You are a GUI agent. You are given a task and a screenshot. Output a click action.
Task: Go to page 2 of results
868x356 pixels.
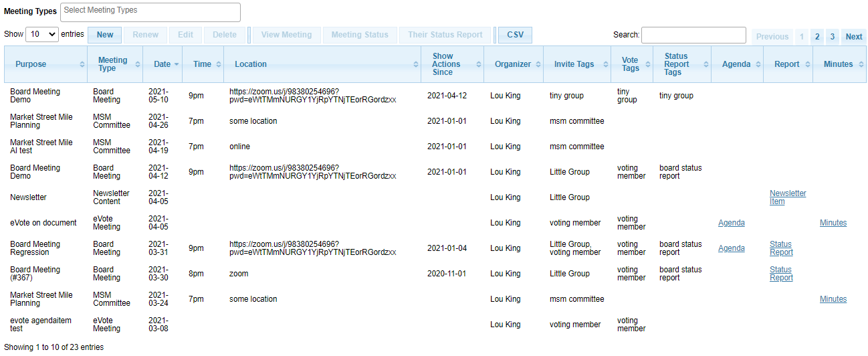817,37
